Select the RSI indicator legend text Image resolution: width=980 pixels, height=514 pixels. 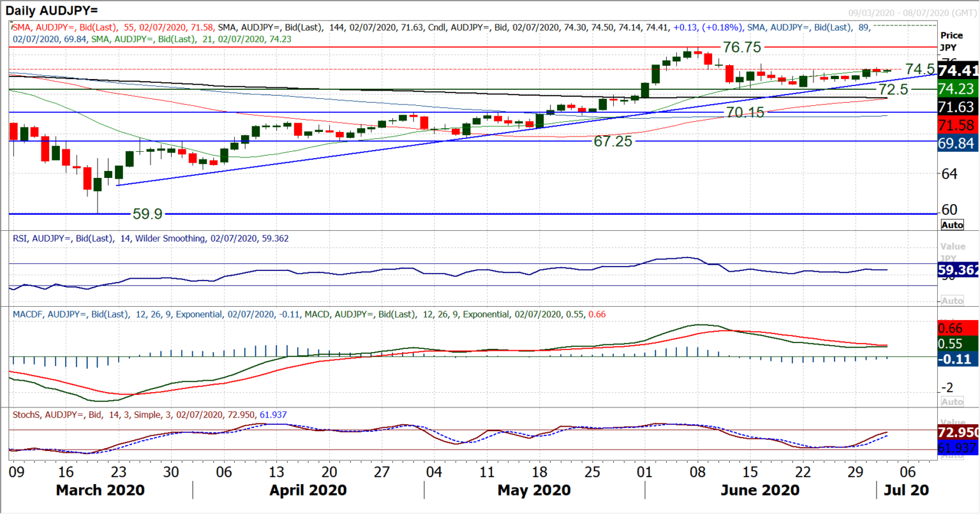pyautogui.click(x=151, y=239)
